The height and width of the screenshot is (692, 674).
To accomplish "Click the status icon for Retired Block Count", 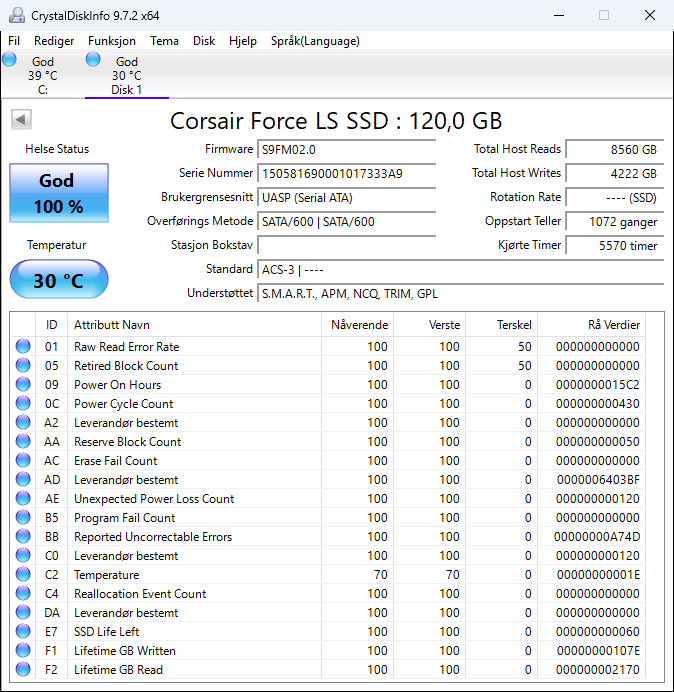I will pyautogui.click(x=23, y=365).
